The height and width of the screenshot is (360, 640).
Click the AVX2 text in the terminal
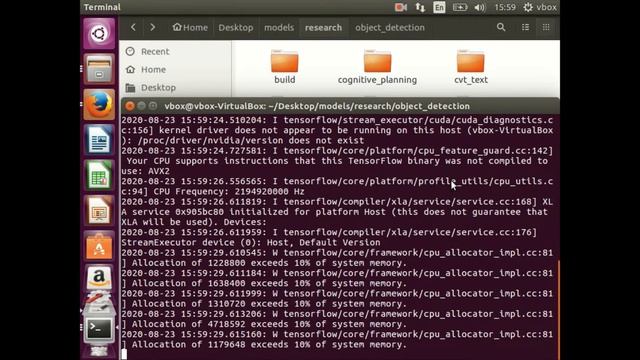[159, 171]
